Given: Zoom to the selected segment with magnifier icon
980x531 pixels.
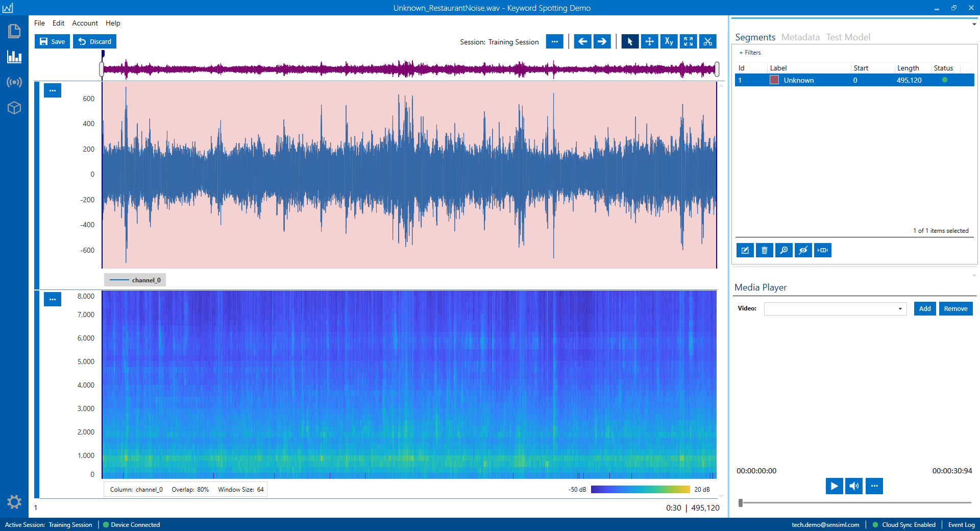Looking at the screenshot, I should (x=784, y=250).
